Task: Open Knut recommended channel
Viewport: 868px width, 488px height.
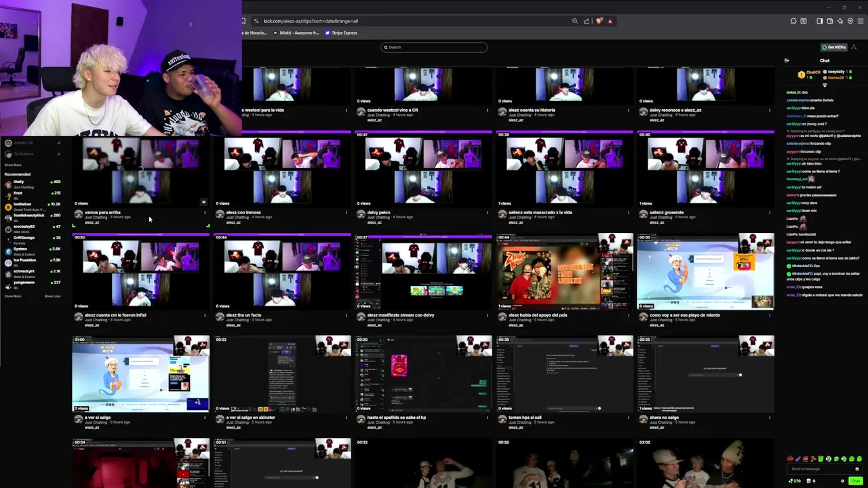Action: click(33, 195)
